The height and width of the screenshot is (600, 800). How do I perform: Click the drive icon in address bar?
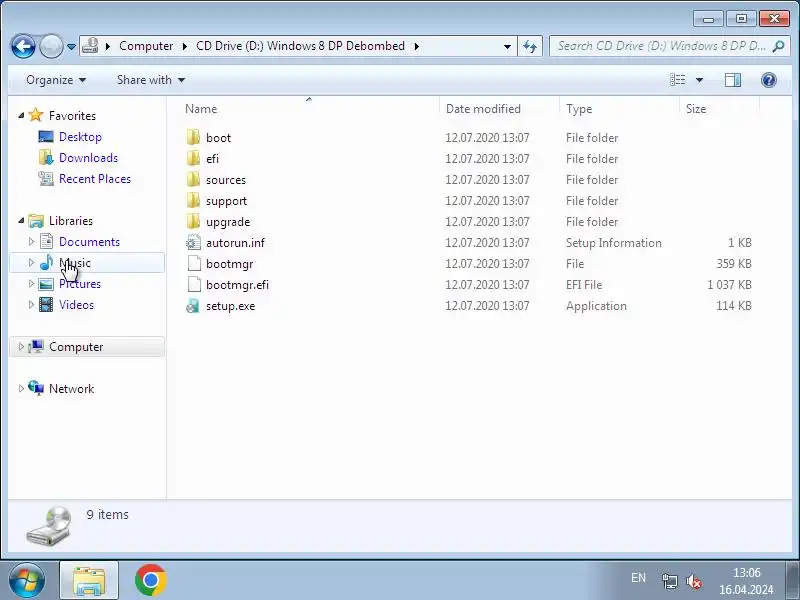pyautogui.click(x=90, y=45)
